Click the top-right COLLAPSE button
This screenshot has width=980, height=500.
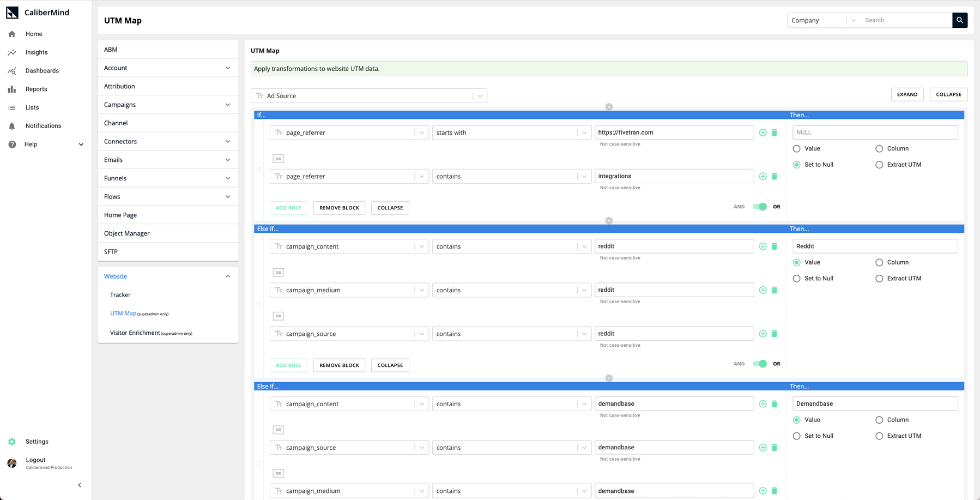click(948, 94)
